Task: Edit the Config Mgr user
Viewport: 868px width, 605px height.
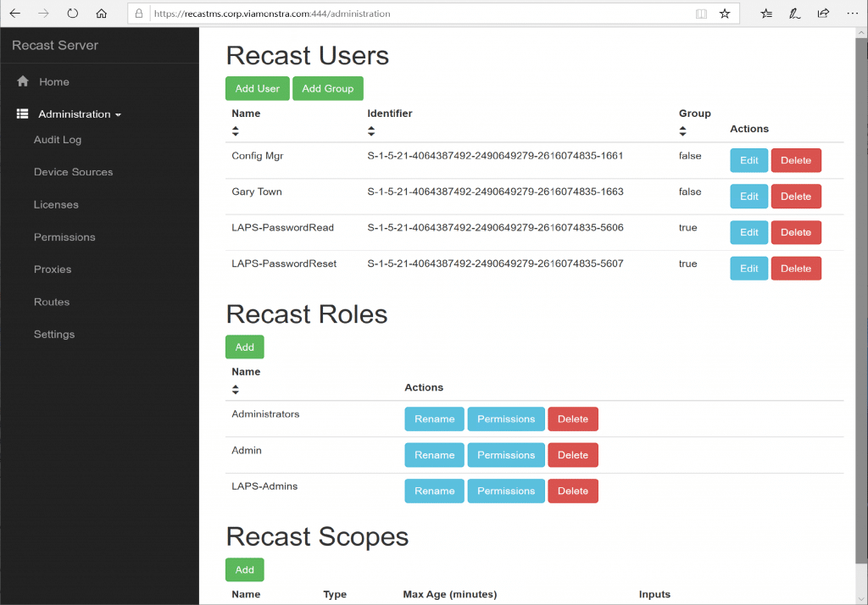Action: point(749,160)
